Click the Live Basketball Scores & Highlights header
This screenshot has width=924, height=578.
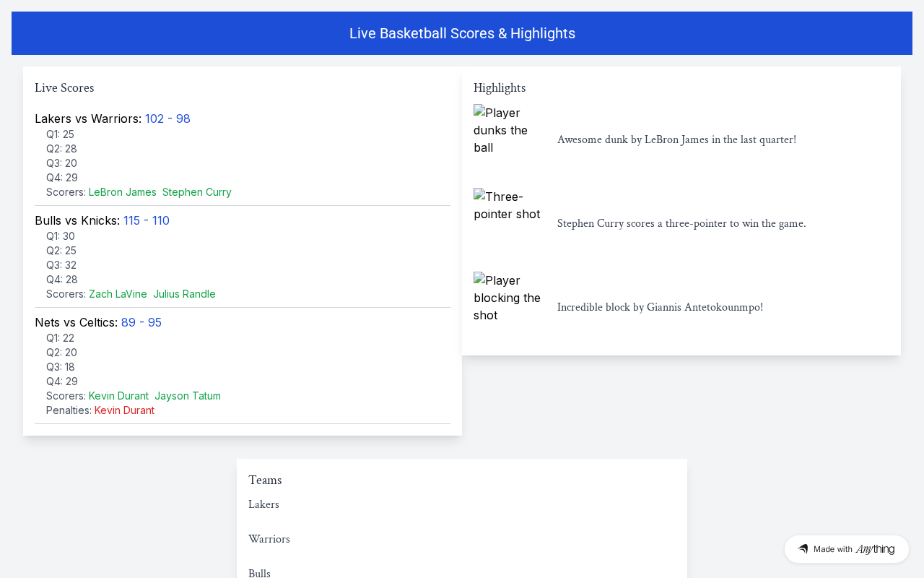coord(462,33)
